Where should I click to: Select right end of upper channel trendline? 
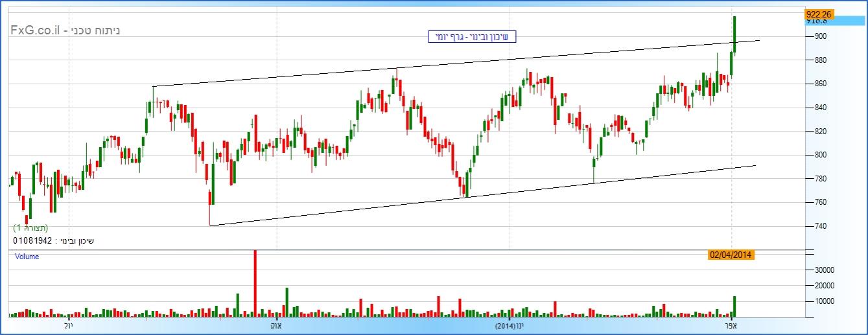[758, 40]
